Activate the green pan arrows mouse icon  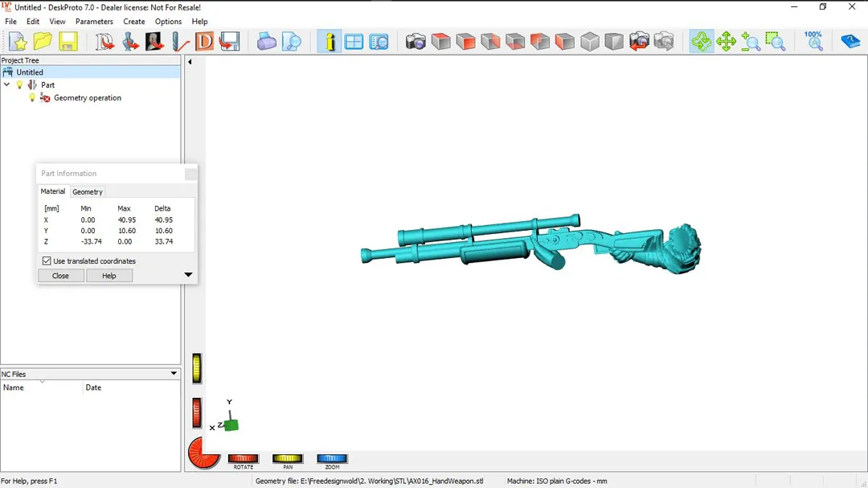point(726,42)
